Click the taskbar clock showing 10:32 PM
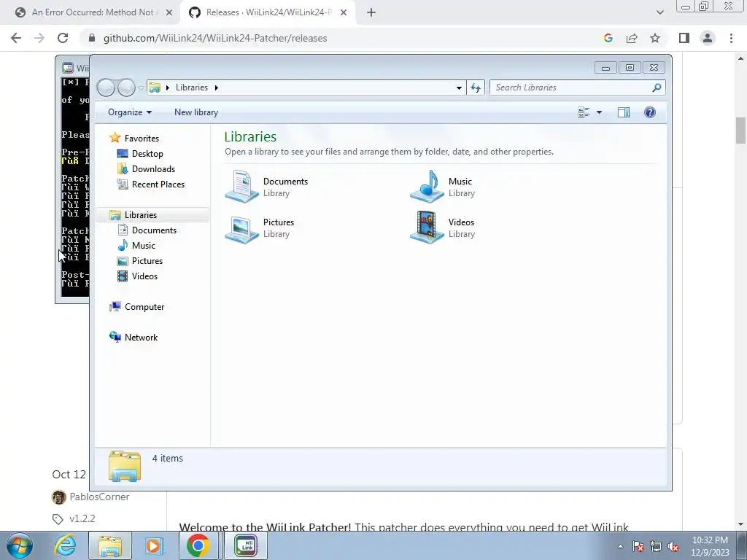Viewport: 747px width, 560px height. click(710, 546)
